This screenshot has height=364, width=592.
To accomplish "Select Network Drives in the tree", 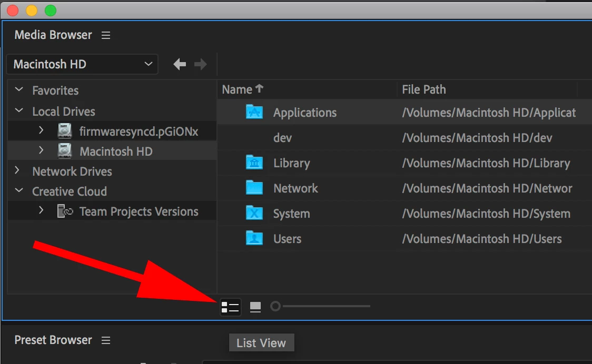I will point(72,171).
